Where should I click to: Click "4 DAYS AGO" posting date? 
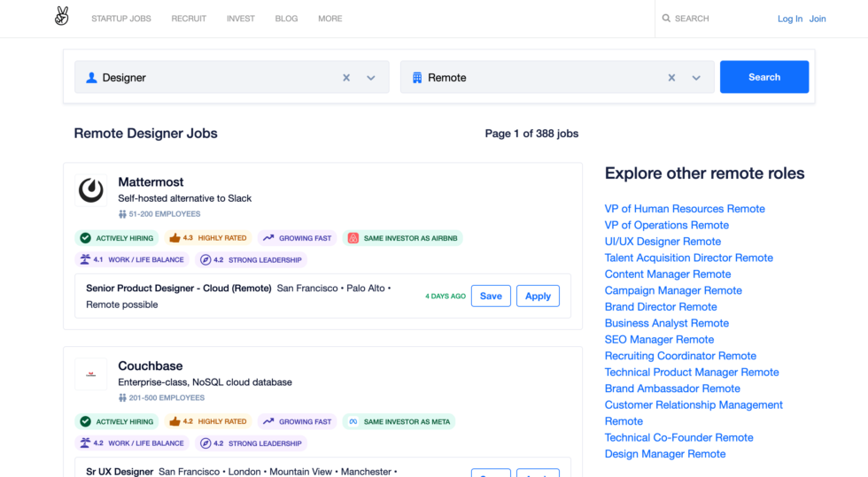click(446, 296)
